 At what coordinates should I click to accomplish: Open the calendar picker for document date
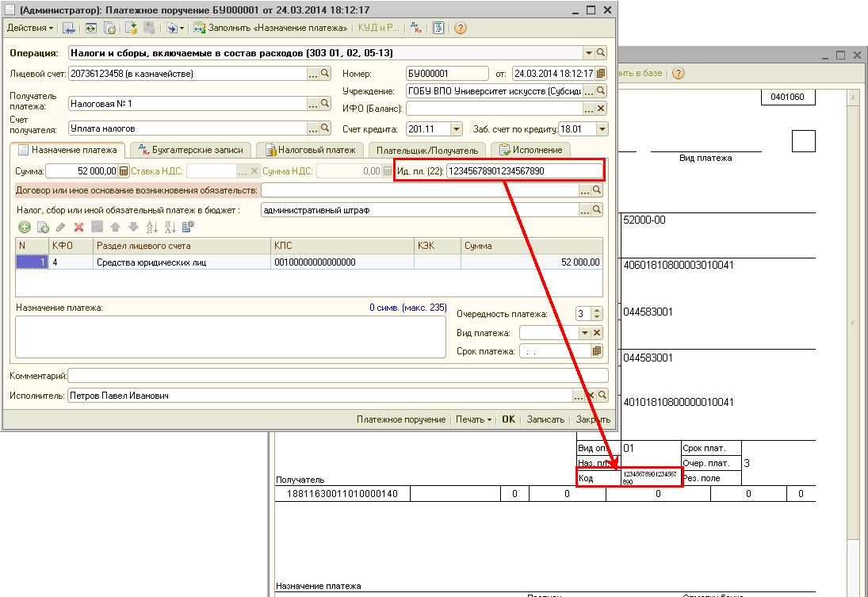coord(601,74)
